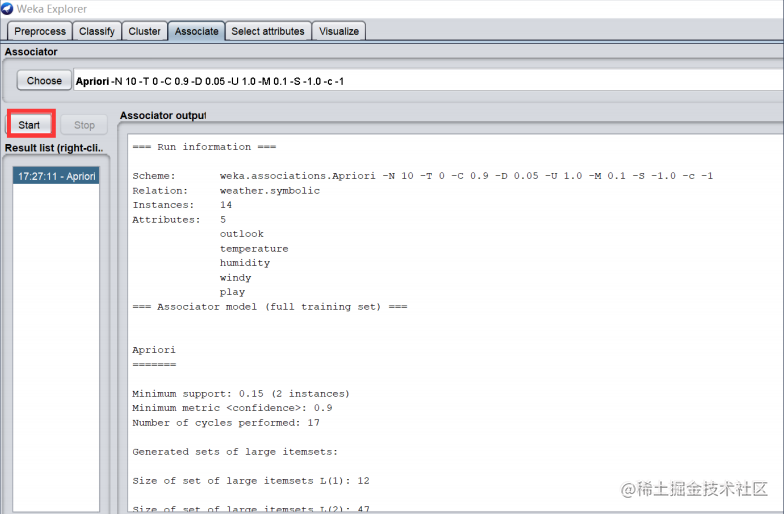This screenshot has width=784, height=514.
Task: Click the 'Apriori' heading in output
Action: click(x=154, y=350)
